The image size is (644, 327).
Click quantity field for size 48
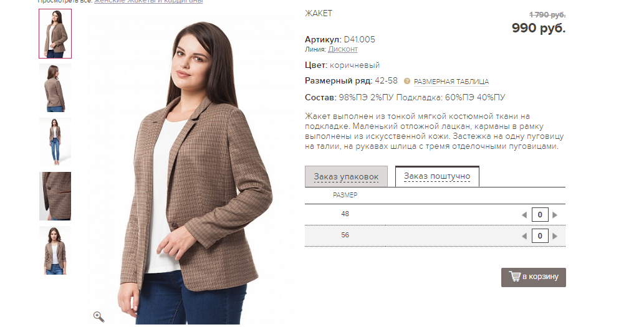[x=540, y=215]
